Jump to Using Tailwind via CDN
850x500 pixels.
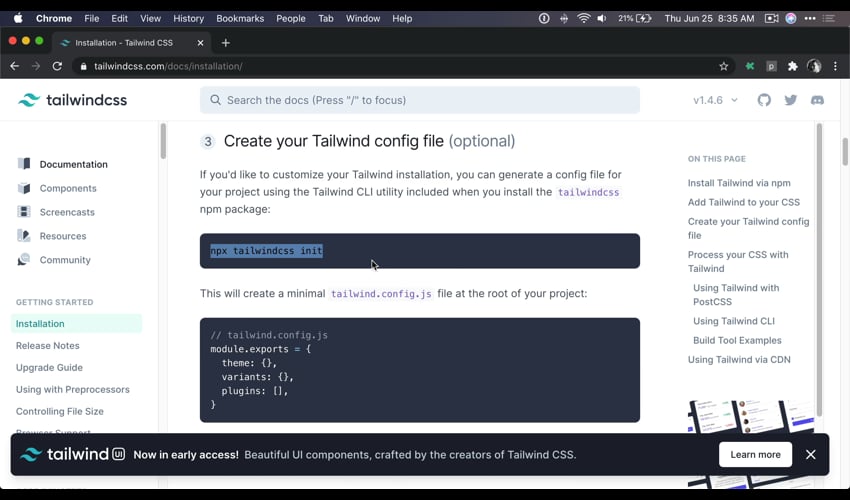tap(739, 359)
